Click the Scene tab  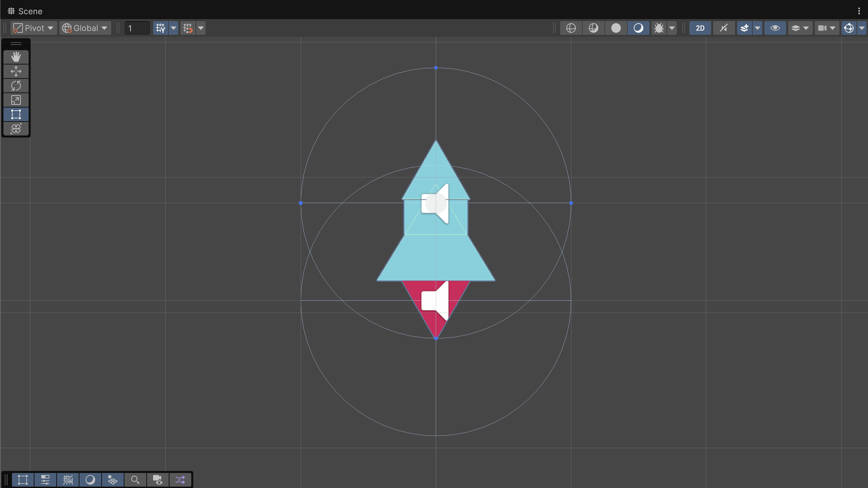coord(25,11)
